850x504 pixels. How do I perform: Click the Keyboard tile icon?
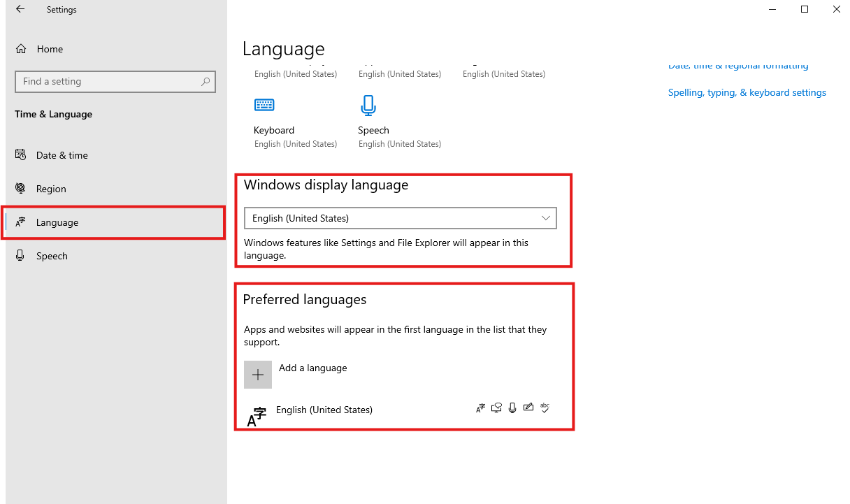tap(264, 106)
